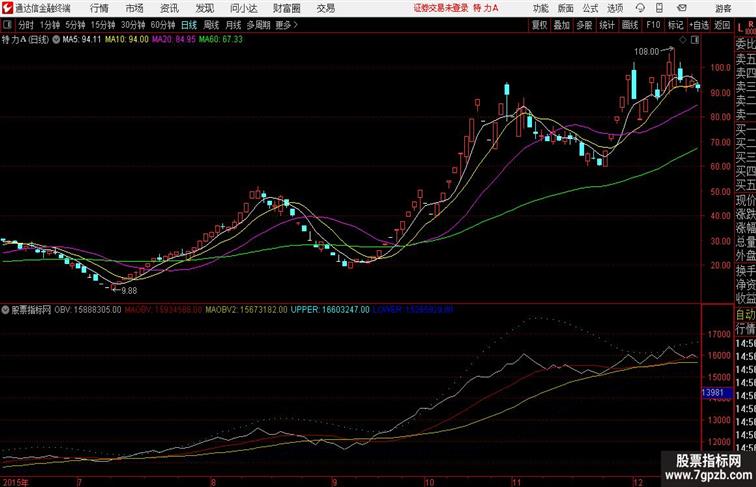Click the MAOBV2: 15673182.00 value
This screenshot has width=756, height=487.
246,310
